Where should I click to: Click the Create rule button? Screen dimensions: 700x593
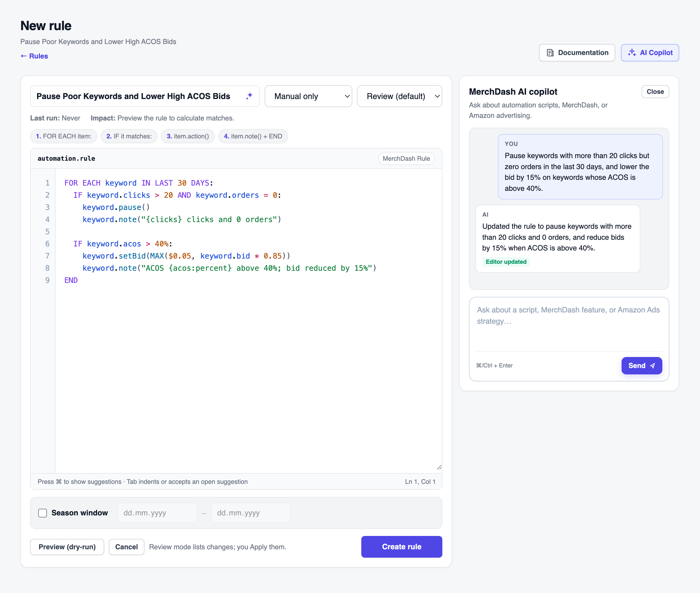click(x=402, y=547)
